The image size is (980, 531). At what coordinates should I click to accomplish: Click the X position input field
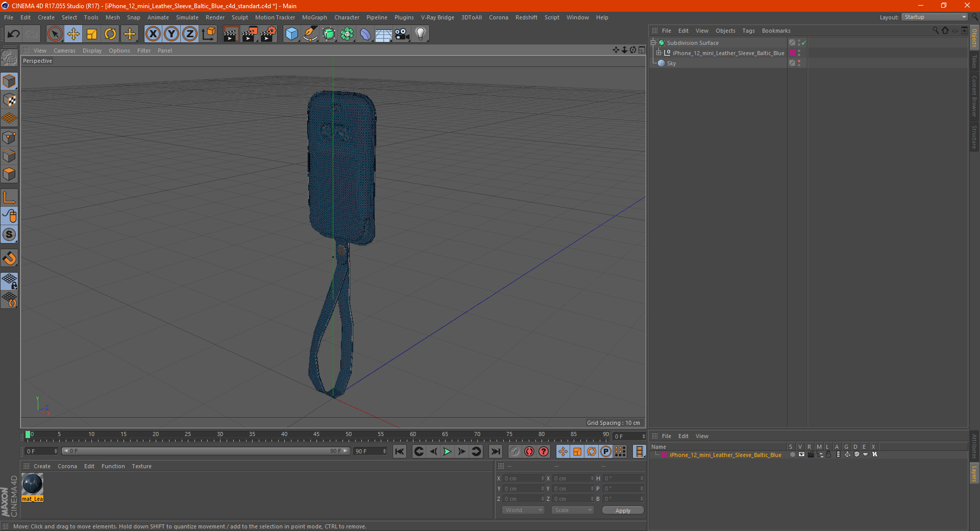pos(524,478)
